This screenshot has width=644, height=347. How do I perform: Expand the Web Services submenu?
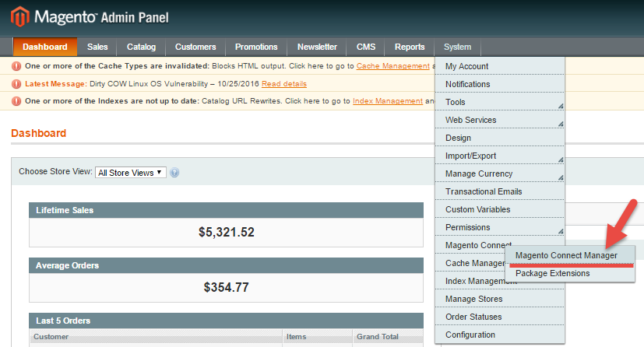(499, 120)
